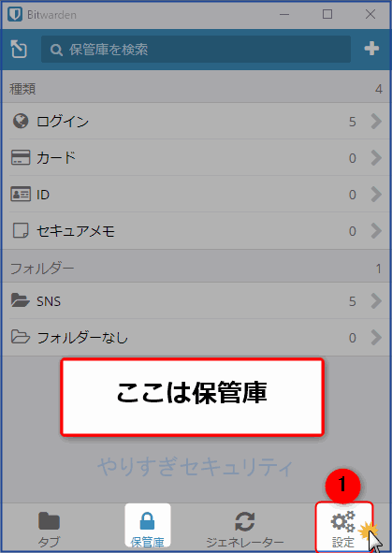Click the SNS folder icon
The image size is (392, 553).
tap(21, 301)
